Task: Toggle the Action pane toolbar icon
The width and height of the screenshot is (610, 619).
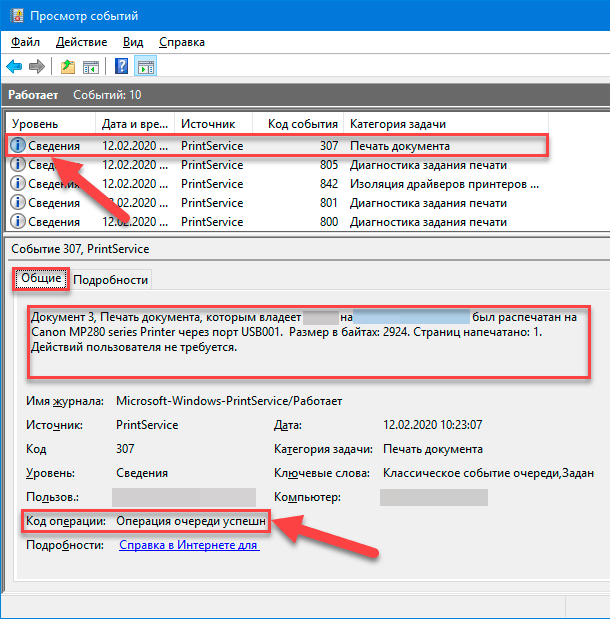Action: (146, 66)
